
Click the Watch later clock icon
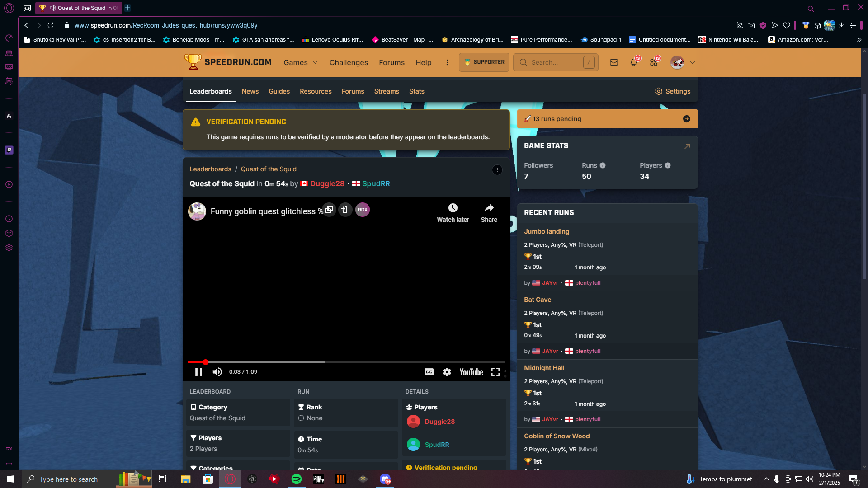coord(453,208)
